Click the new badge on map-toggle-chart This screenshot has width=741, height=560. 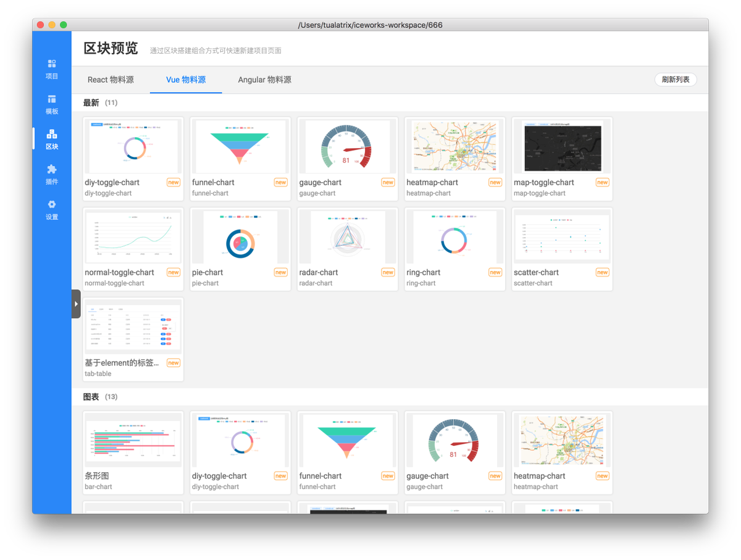pyautogui.click(x=603, y=182)
